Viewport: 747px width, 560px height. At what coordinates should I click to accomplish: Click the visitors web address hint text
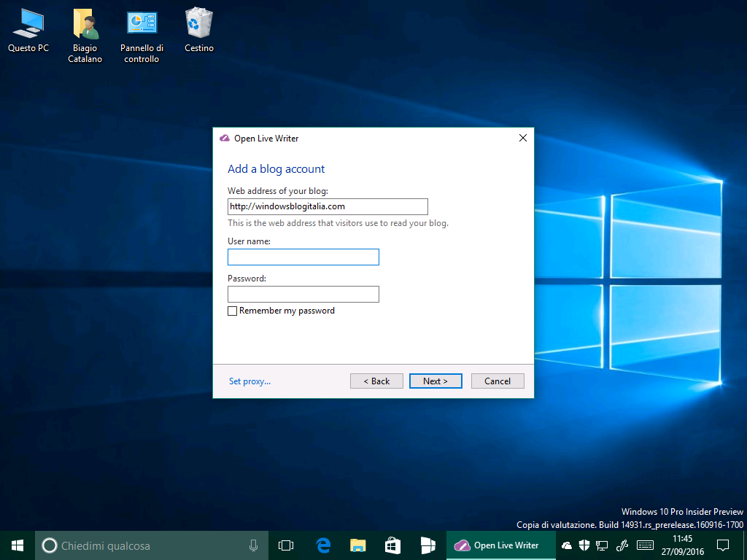(338, 223)
